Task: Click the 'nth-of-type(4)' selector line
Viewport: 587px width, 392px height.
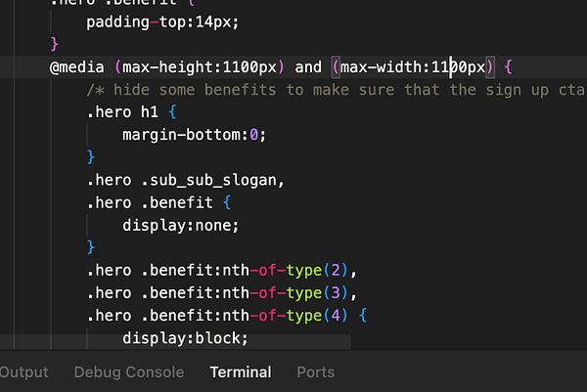Action: pyautogui.click(x=227, y=316)
